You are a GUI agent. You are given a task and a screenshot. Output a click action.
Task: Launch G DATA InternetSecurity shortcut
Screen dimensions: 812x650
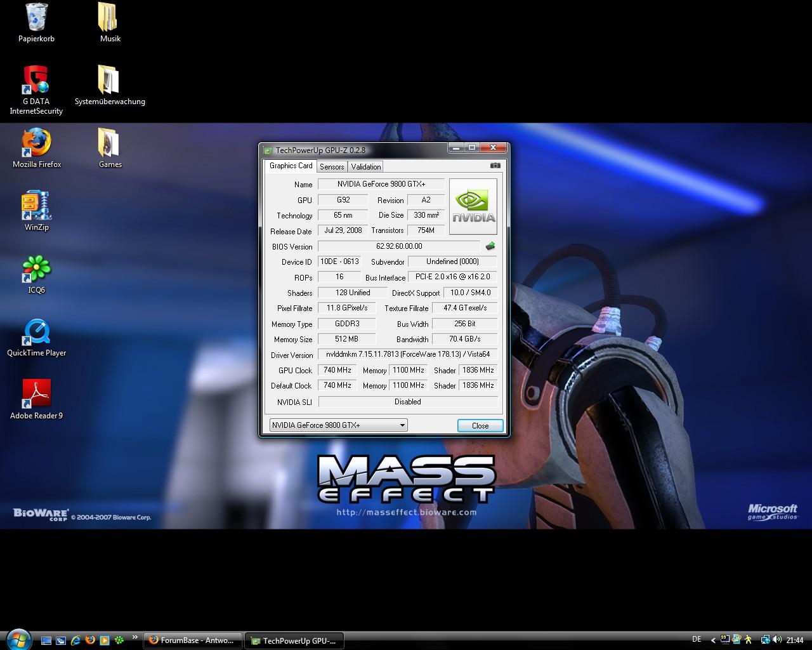[36, 90]
